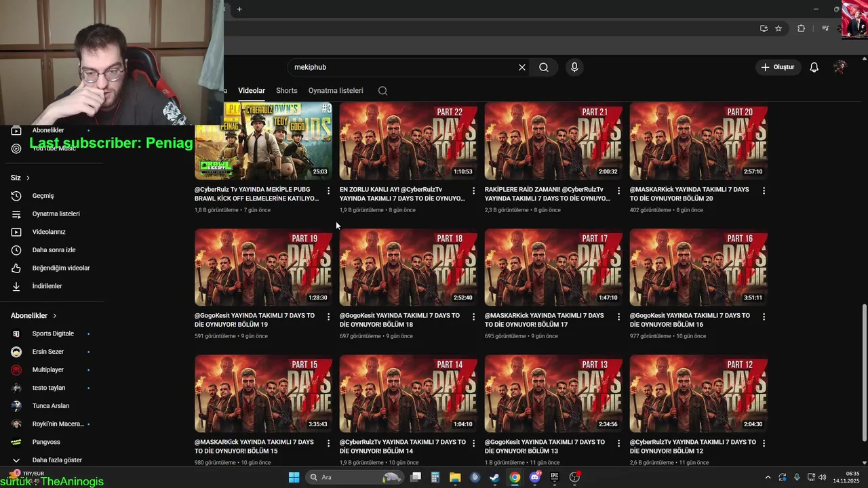The image size is (868, 488).
Task: Click the Oluştur create button
Action: click(778, 67)
